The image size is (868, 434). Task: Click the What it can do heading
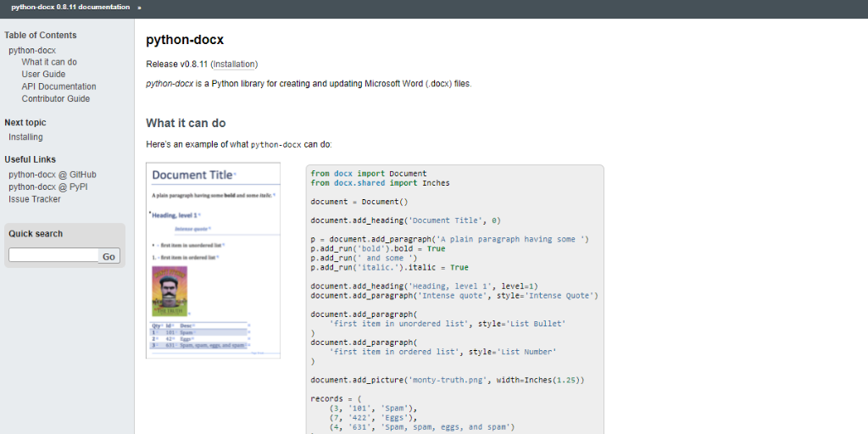(186, 123)
